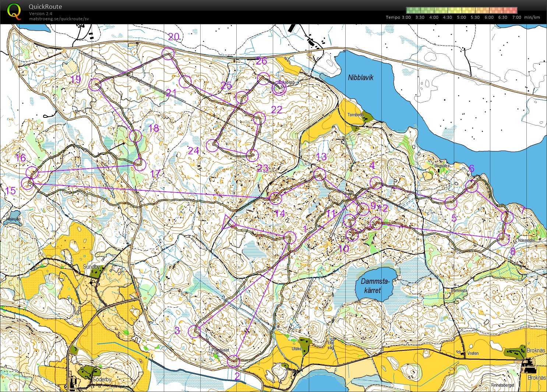Click the 5:00 tempo scale label
The image size is (547, 392).
pos(461,17)
